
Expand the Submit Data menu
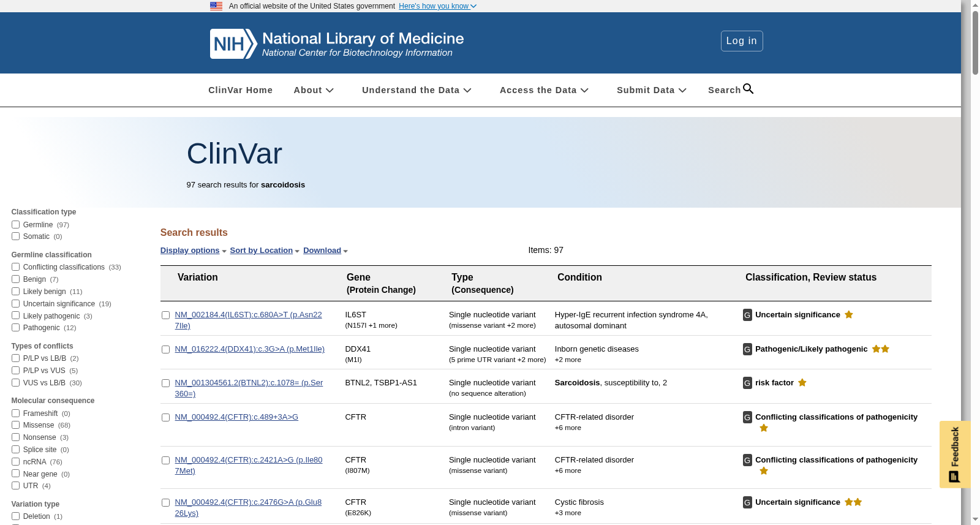coord(652,90)
